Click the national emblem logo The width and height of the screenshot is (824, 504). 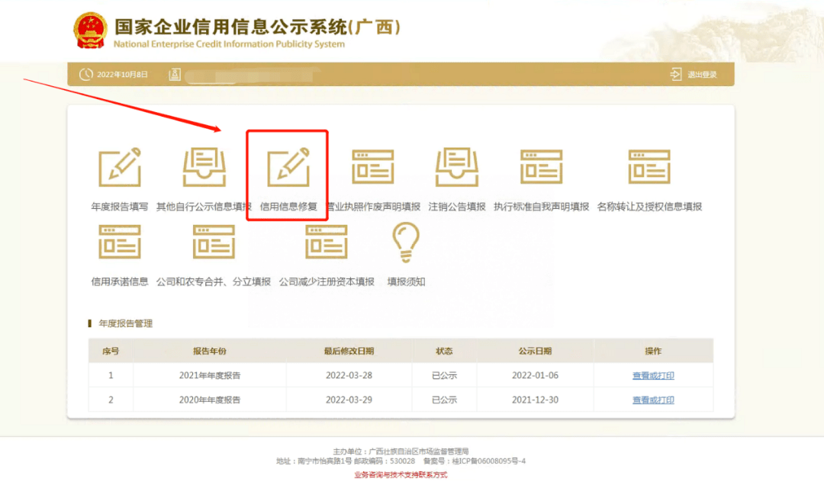tap(90, 30)
